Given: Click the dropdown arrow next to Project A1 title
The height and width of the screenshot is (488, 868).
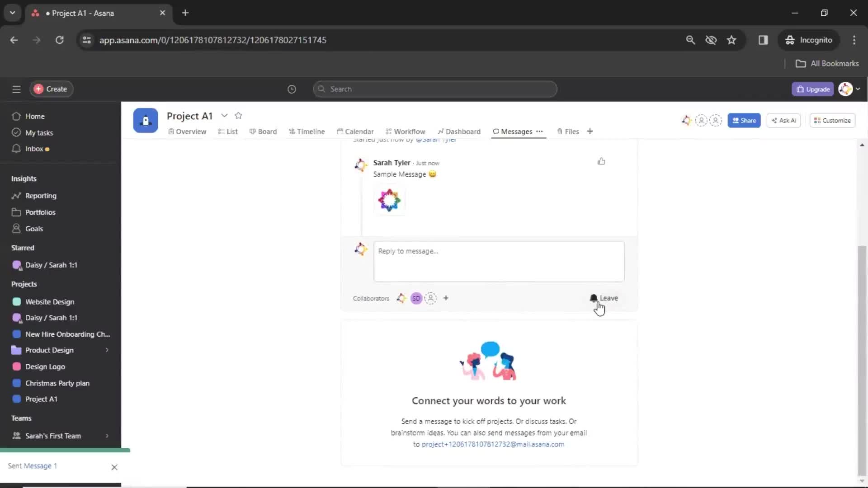Looking at the screenshot, I should [225, 116].
